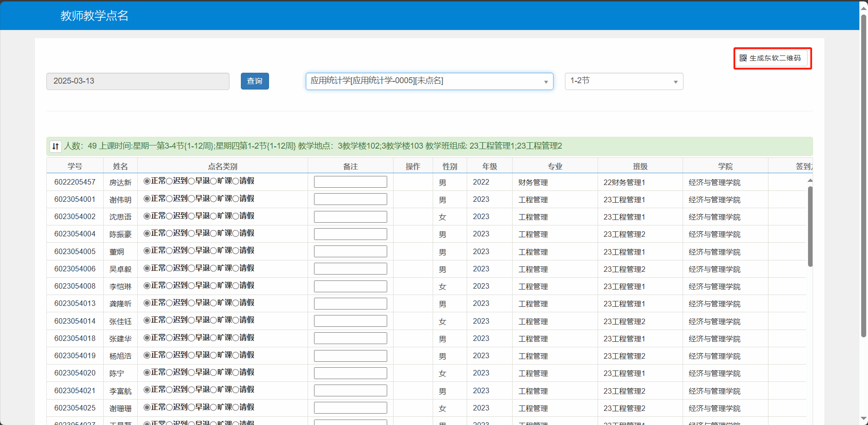Viewport: 868px width, 425px height.
Task: Mark 陈宁 as 旷课
Action: click(x=214, y=372)
